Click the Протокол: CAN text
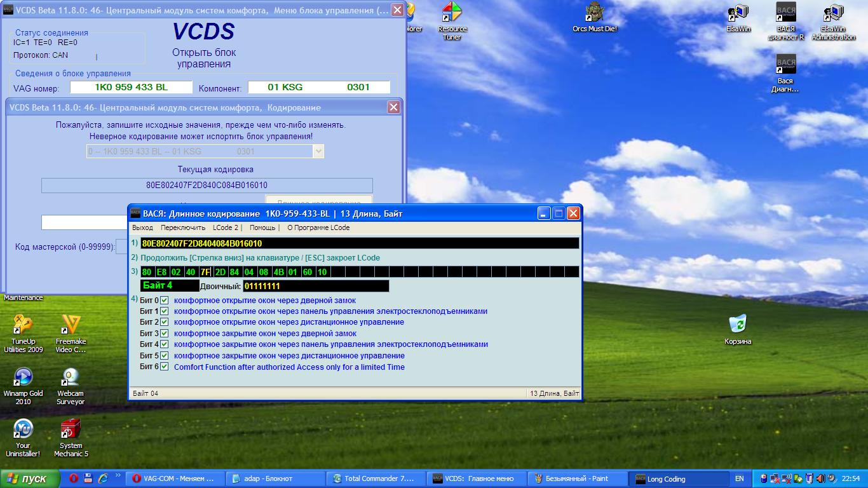868x488 pixels. point(41,55)
